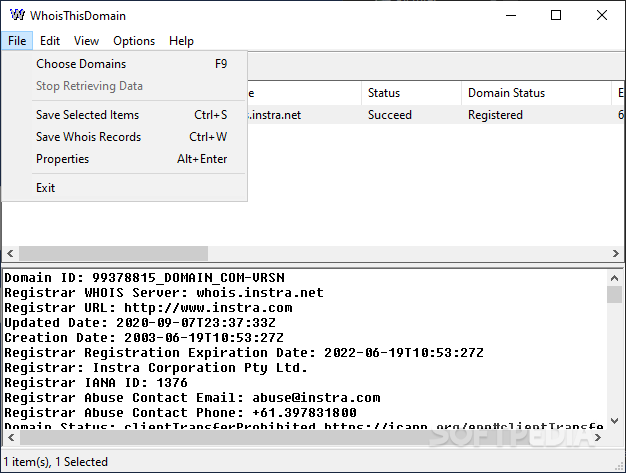Screen dimensions: 626x473
Task: Open Properties from the File menu
Action: pyautogui.click(x=124, y=159)
